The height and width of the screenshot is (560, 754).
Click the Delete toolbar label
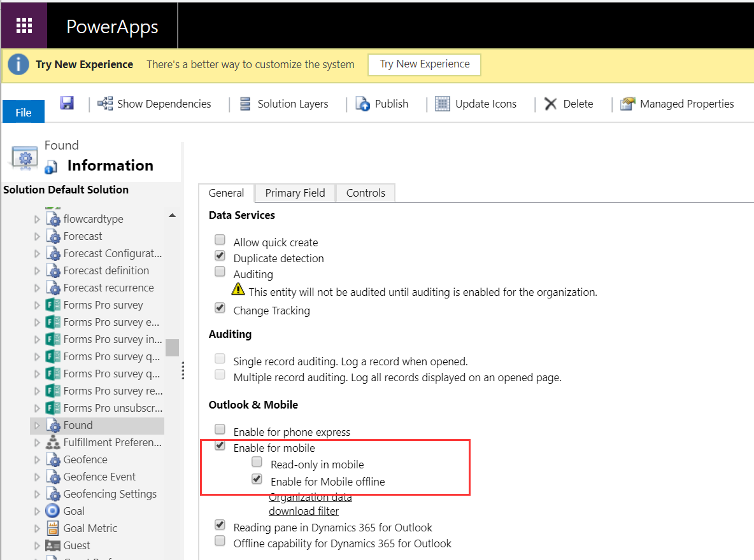point(578,104)
